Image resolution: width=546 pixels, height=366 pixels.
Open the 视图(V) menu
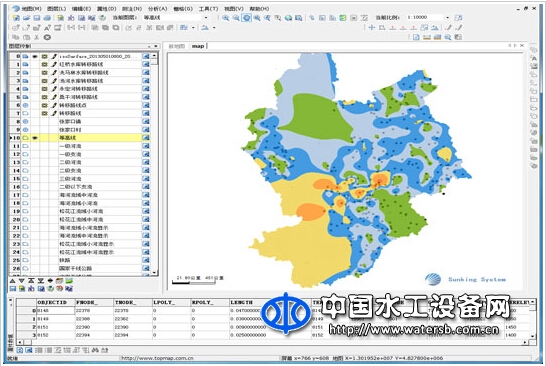coord(234,8)
